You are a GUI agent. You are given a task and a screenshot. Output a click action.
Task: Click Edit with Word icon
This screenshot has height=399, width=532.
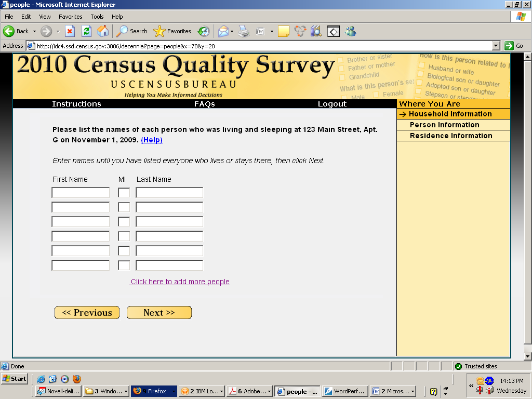pyautogui.click(x=260, y=31)
